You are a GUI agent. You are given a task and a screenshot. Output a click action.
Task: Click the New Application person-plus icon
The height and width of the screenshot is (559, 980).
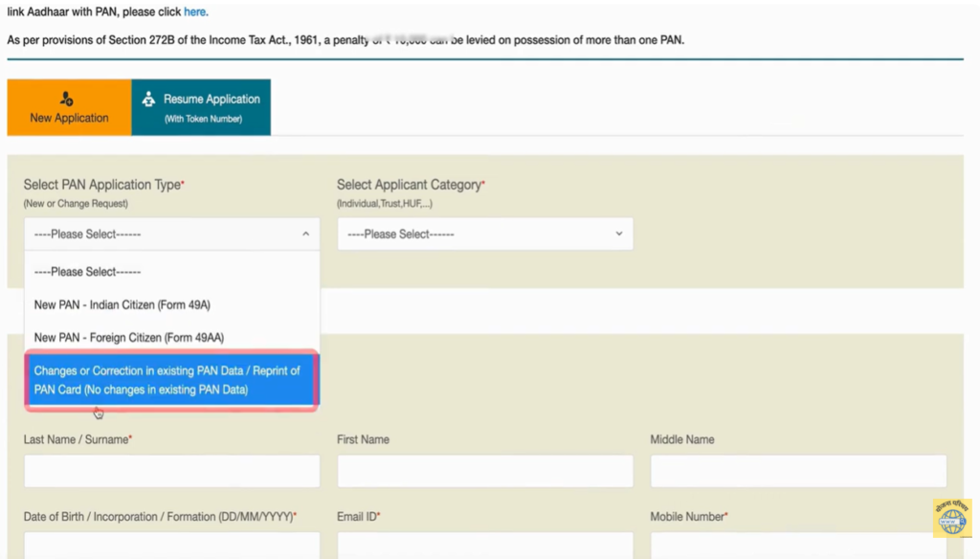pyautogui.click(x=67, y=99)
